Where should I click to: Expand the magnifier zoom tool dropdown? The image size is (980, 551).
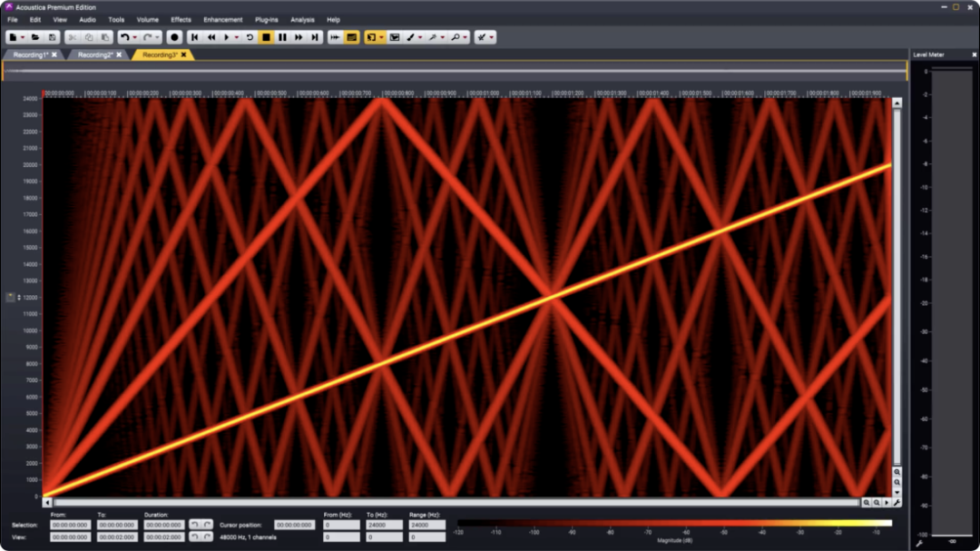[466, 37]
